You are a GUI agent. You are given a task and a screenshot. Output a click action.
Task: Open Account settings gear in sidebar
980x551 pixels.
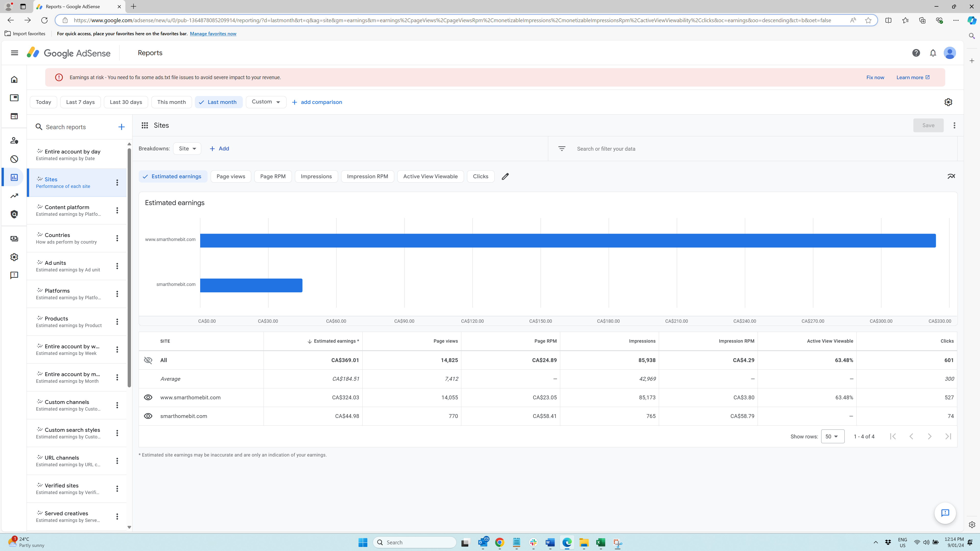(14, 257)
